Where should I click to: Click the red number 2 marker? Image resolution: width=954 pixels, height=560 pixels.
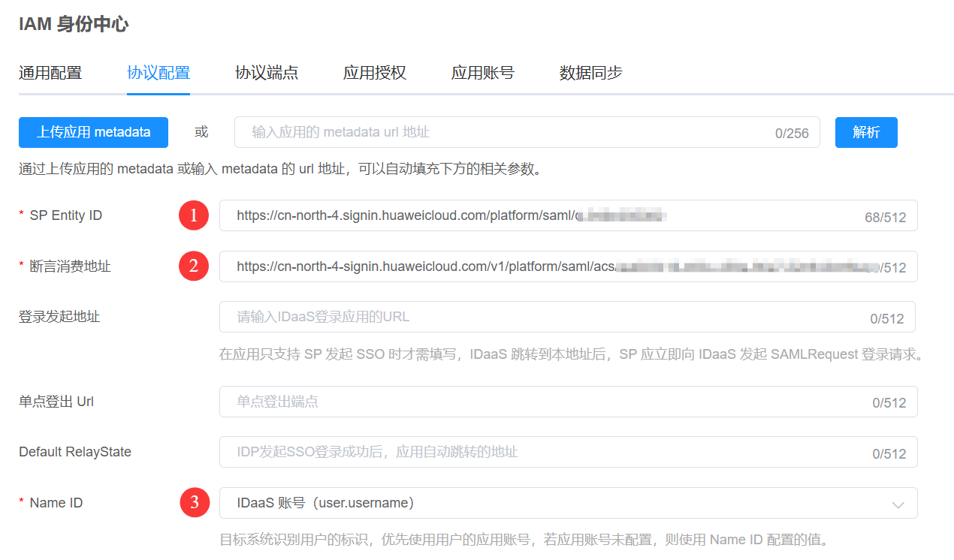click(194, 266)
